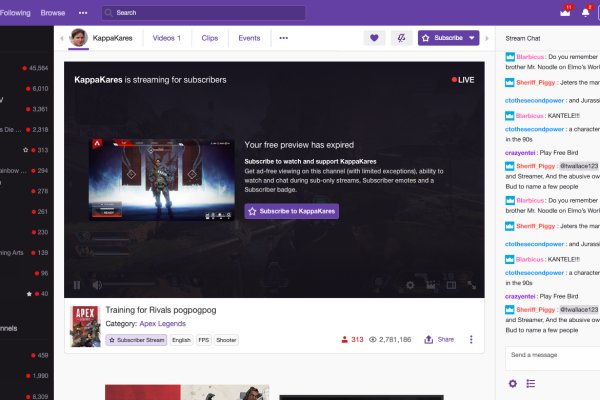Open the Videos tab
600x400 pixels.
[166, 38]
